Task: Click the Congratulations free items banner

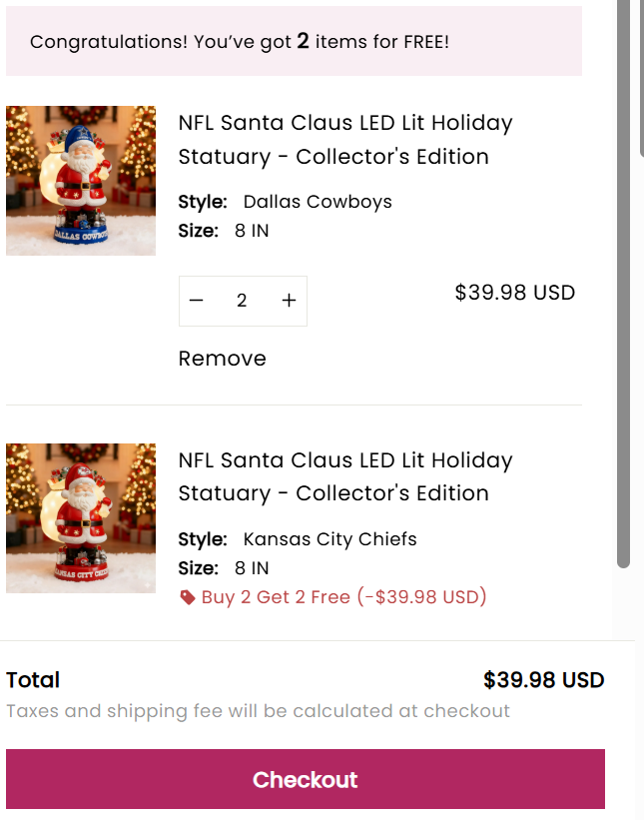Action: pos(294,42)
